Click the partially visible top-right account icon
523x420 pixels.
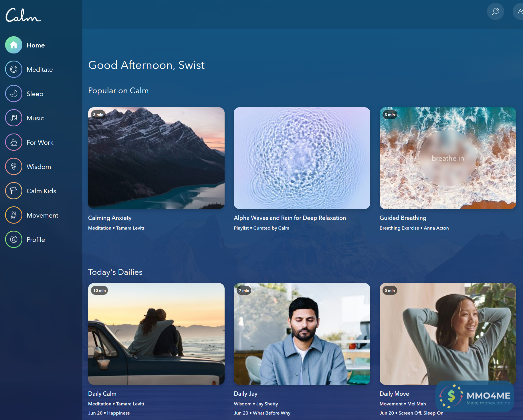[518, 11]
